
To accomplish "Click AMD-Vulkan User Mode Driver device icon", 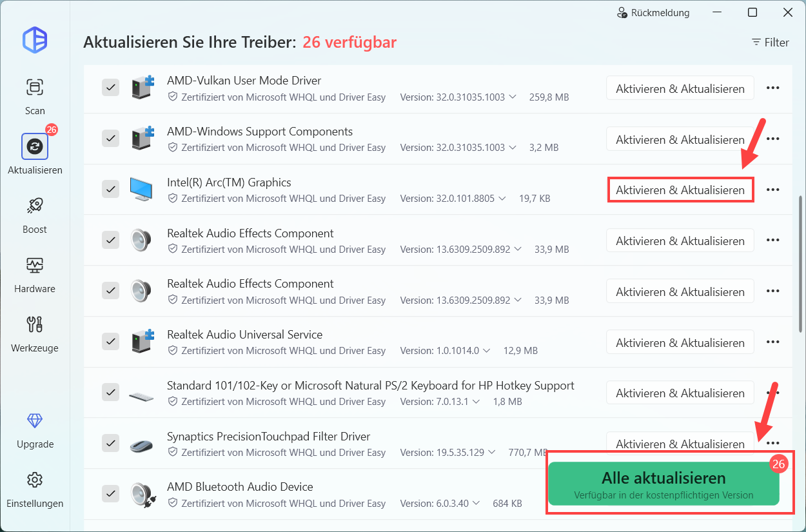I will click(143, 88).
